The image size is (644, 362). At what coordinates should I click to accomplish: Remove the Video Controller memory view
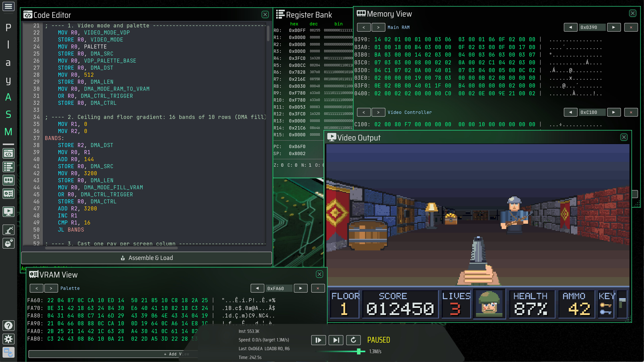[x=631, y=112]
